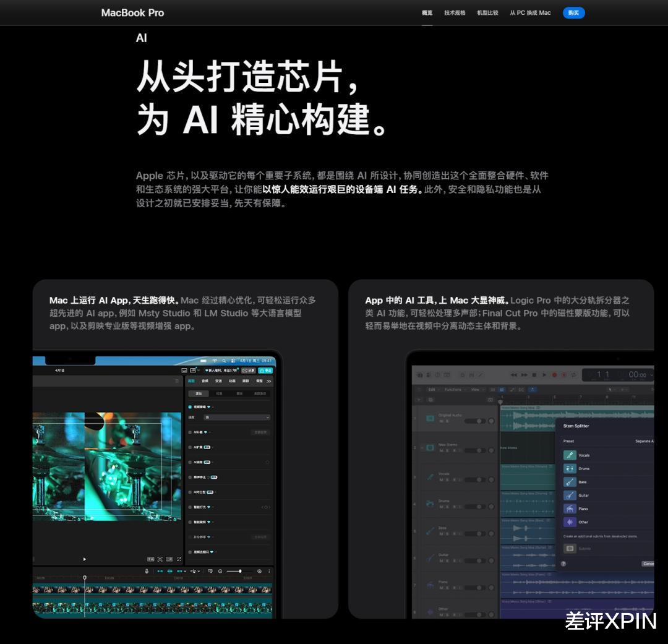Click the Original Audio track icon
This screenshot has width=668, height=644.
point(430,418)
